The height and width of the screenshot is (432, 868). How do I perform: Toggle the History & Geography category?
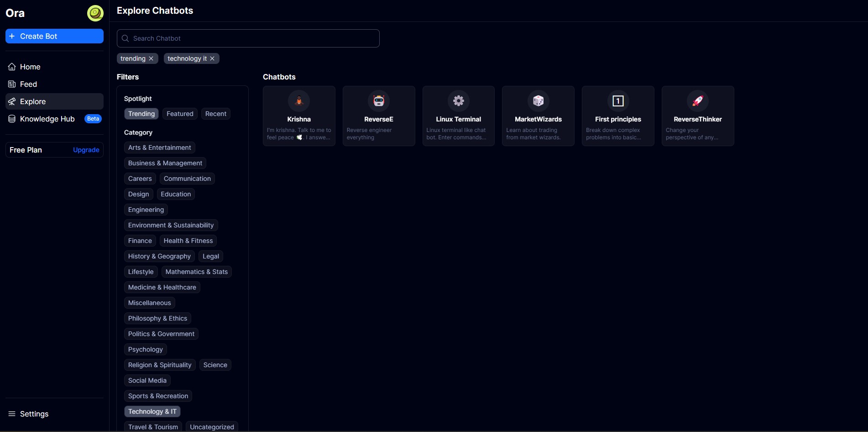160,256
